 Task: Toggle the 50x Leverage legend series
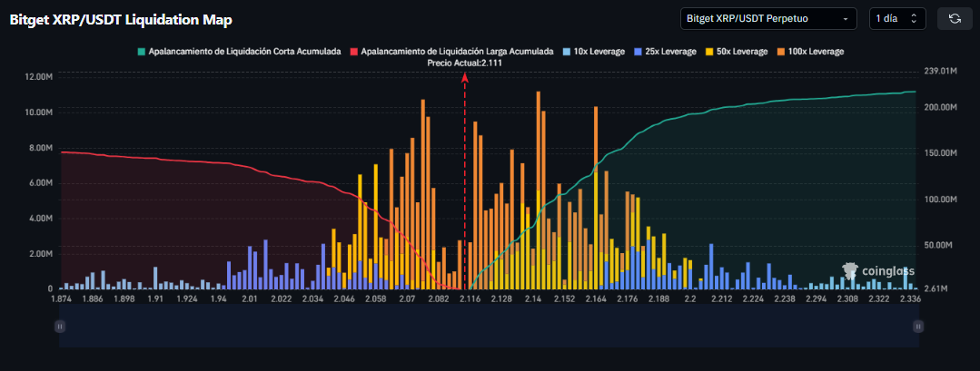[x=736, y=52]
